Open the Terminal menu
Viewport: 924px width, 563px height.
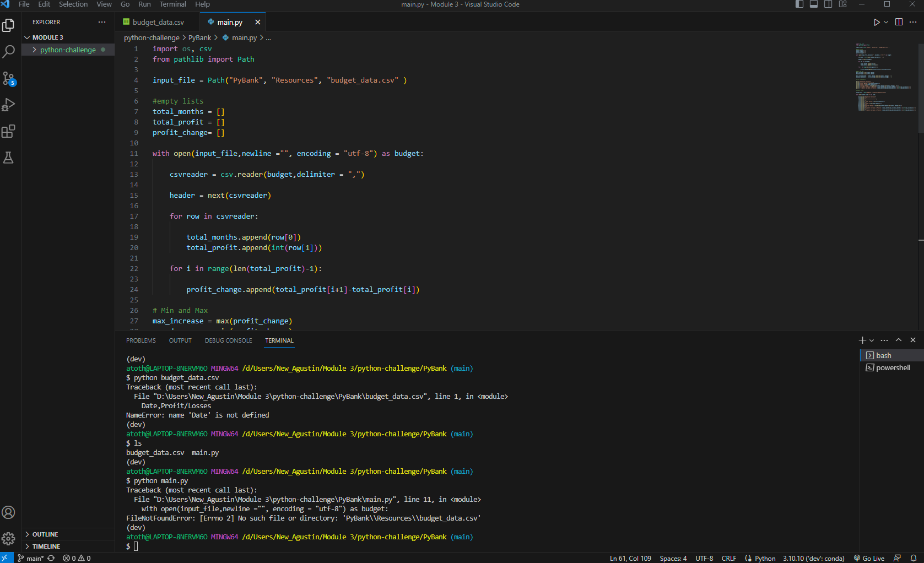172,4
